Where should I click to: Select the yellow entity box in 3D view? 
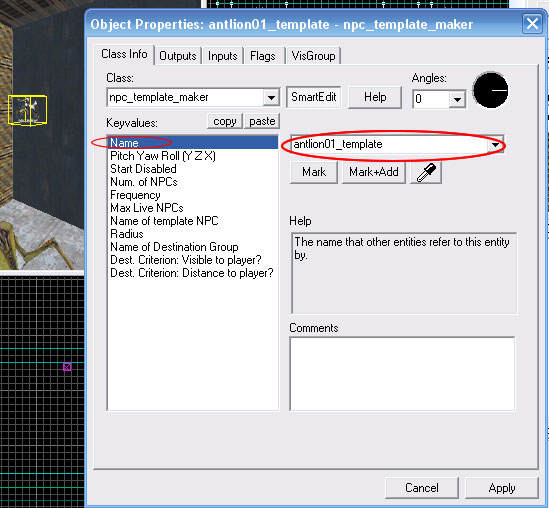[28, 110]
